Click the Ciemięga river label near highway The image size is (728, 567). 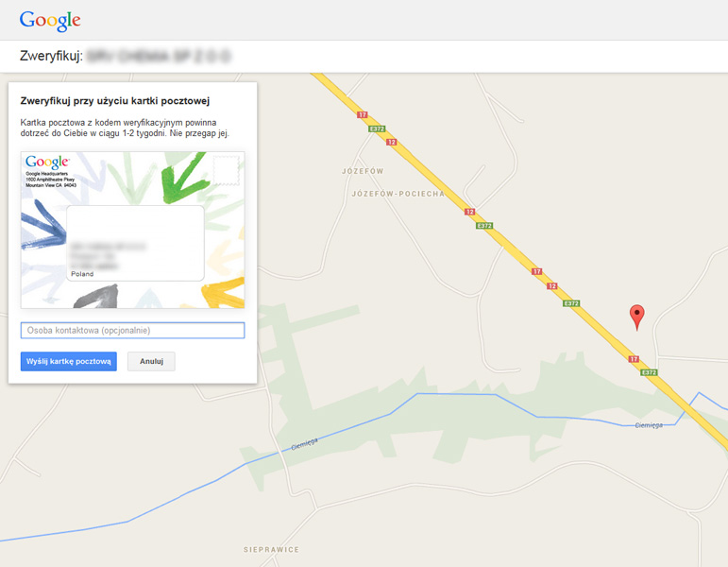[649, 425]
